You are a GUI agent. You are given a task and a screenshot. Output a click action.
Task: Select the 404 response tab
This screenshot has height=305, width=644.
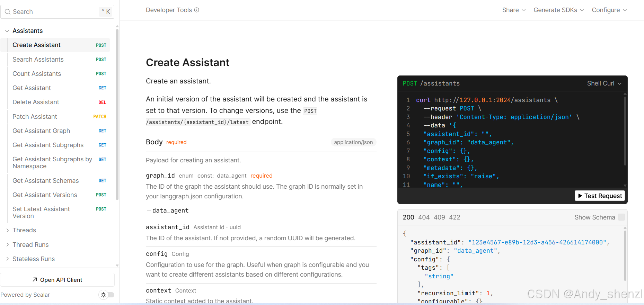(x=424, y=217)
